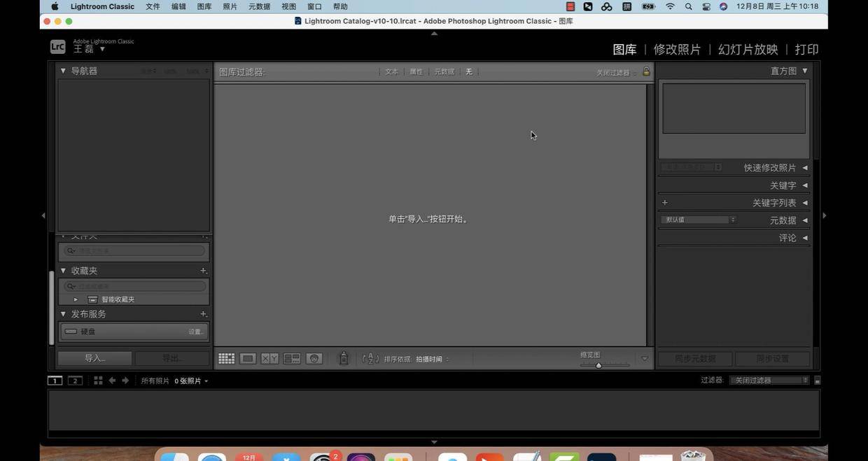Open People face view icon

tap(314, 359)
